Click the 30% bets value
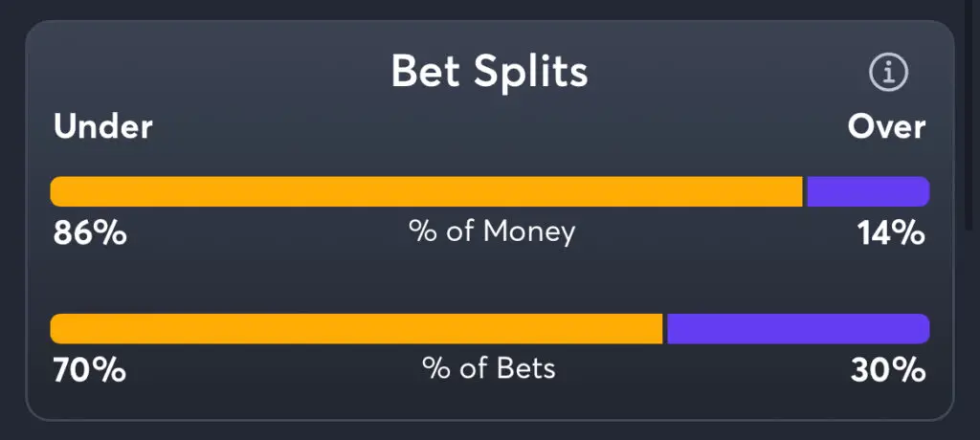This screenshot has height=440, width=980. tap(888, 369)
